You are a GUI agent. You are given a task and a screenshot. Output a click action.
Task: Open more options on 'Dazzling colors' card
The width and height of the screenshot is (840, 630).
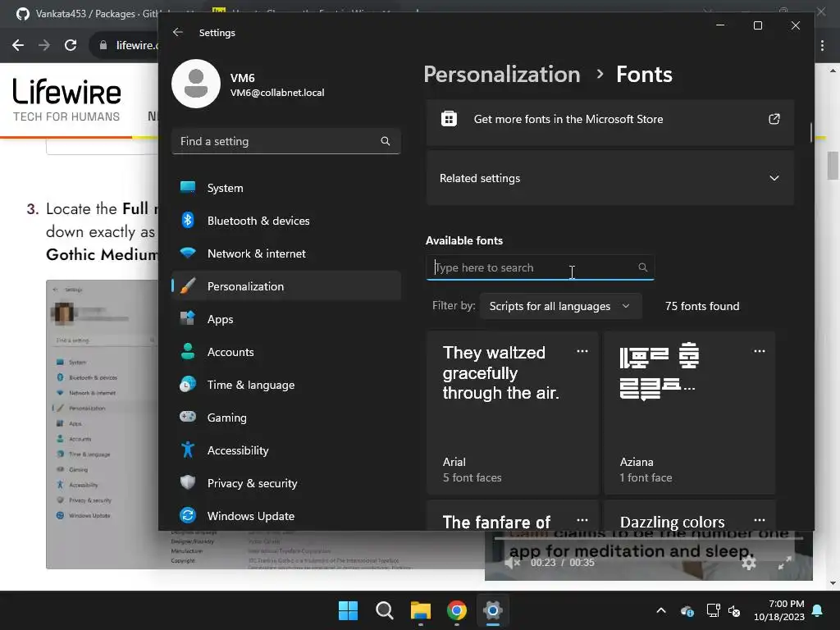point(760,520)
